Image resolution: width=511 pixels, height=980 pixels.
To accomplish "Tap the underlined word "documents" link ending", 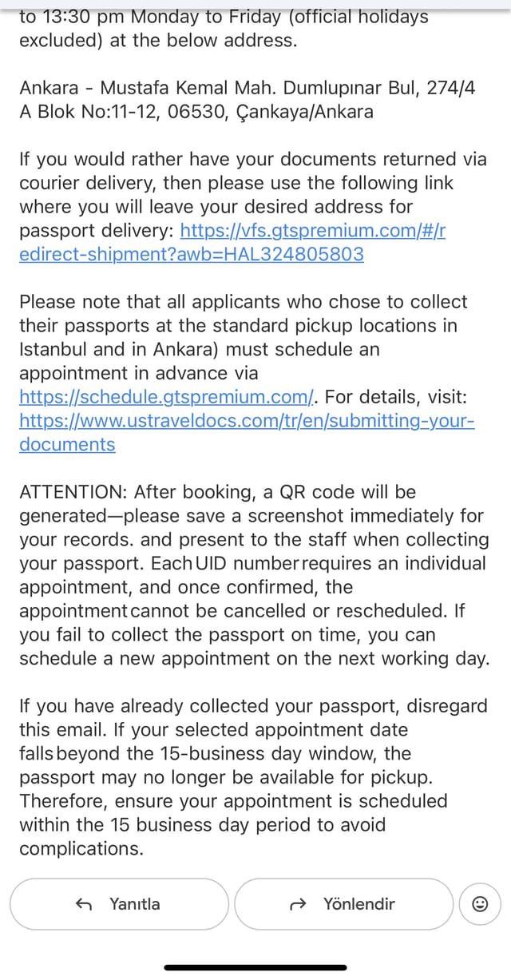I will tap(67, 444).
